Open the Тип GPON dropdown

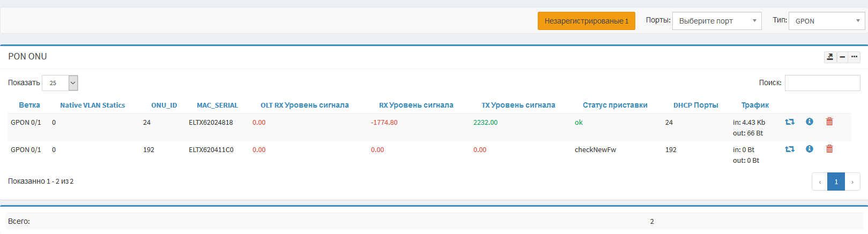tap(827, 21)
